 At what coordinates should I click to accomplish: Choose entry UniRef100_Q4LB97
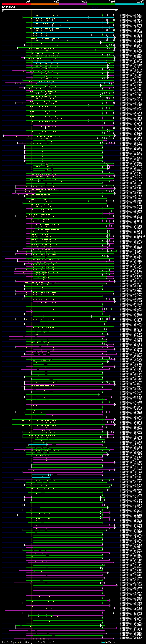pos(131,60)
